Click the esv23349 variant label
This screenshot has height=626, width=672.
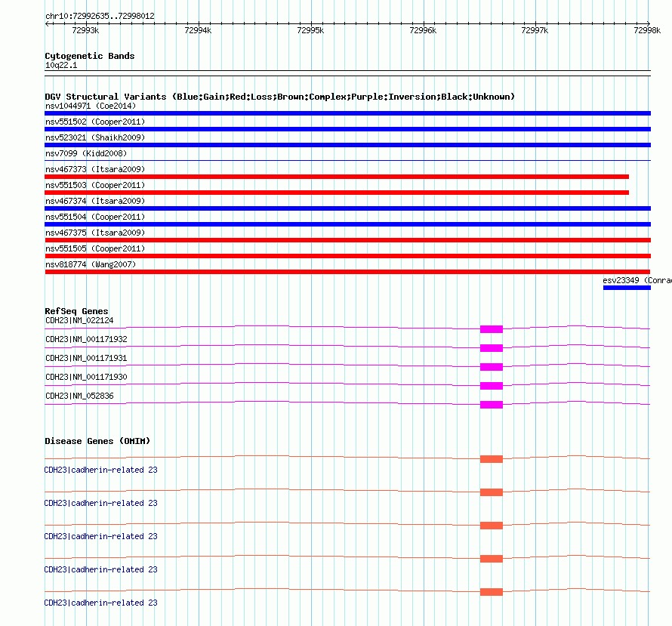tap(637, 280)
